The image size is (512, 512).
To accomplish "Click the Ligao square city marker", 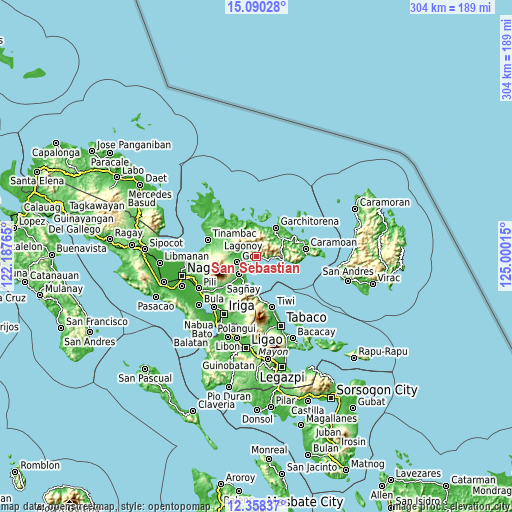I will pos(246,348).
